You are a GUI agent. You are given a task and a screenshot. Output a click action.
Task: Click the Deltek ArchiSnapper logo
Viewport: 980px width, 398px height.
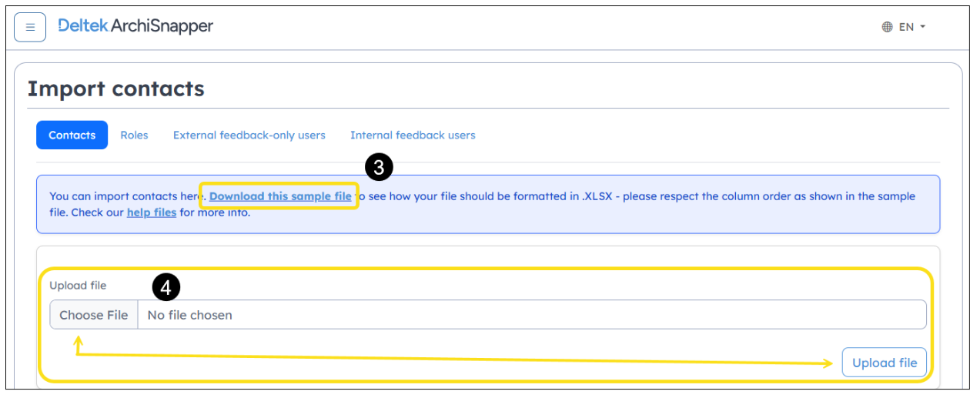click(135, 26)
